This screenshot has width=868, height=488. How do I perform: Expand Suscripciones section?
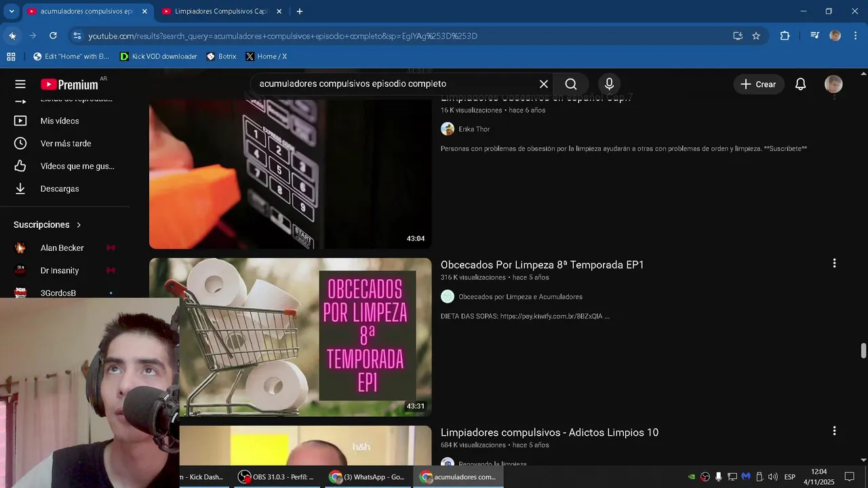[47, 224]
